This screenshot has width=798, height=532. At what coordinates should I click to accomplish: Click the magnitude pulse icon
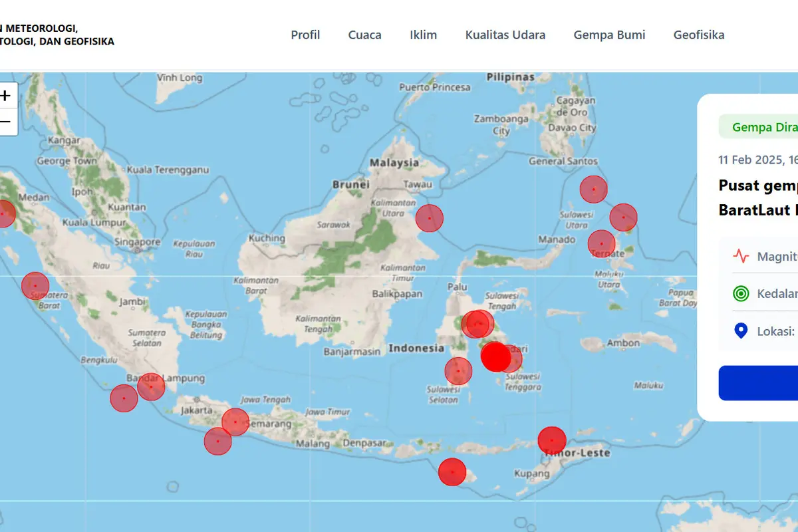(x=741, y=256)
